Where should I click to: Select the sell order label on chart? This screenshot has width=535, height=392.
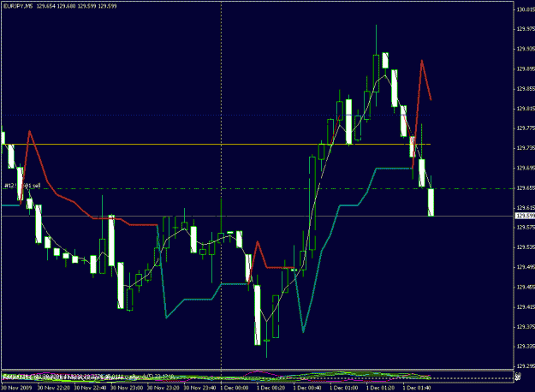click(x=22, y=186)
